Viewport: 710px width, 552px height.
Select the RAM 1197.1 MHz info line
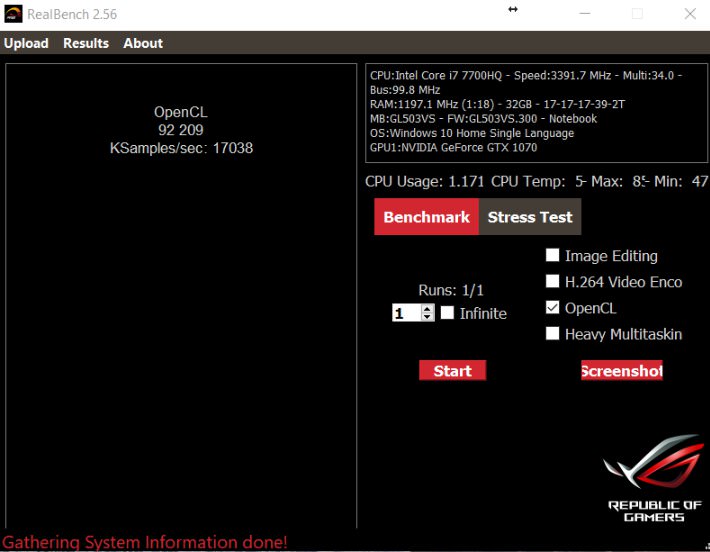[x=497, y=104]
